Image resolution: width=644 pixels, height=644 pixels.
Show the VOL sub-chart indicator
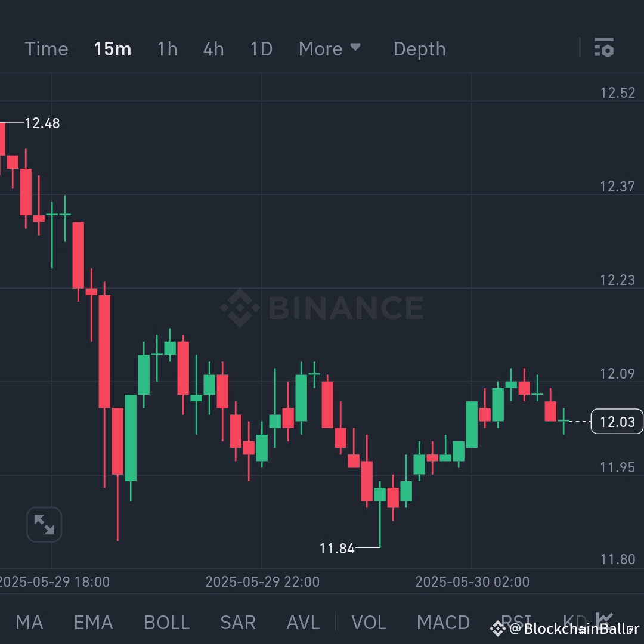coord(369,623)
